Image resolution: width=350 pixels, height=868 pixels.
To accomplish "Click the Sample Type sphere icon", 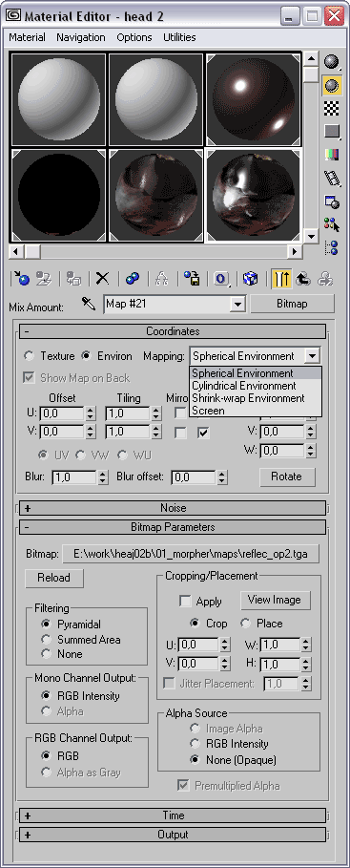I will pyautogui.click(x=332, y=62).
